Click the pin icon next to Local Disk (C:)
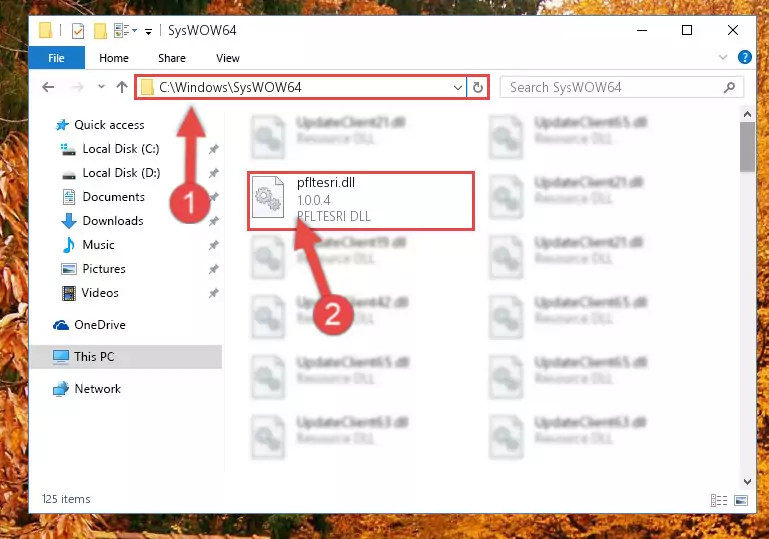 pyautogui.click(x=213, y=149)
